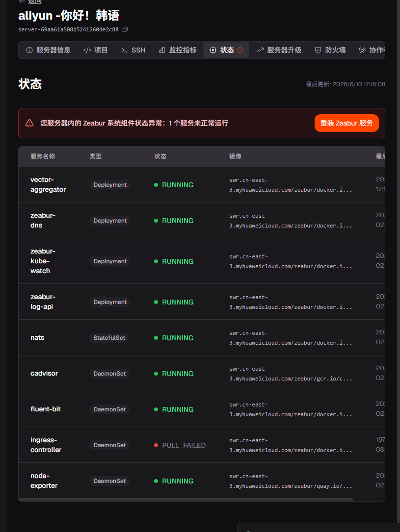Click the red alert icon on 状态 tab

coord(240,50)
